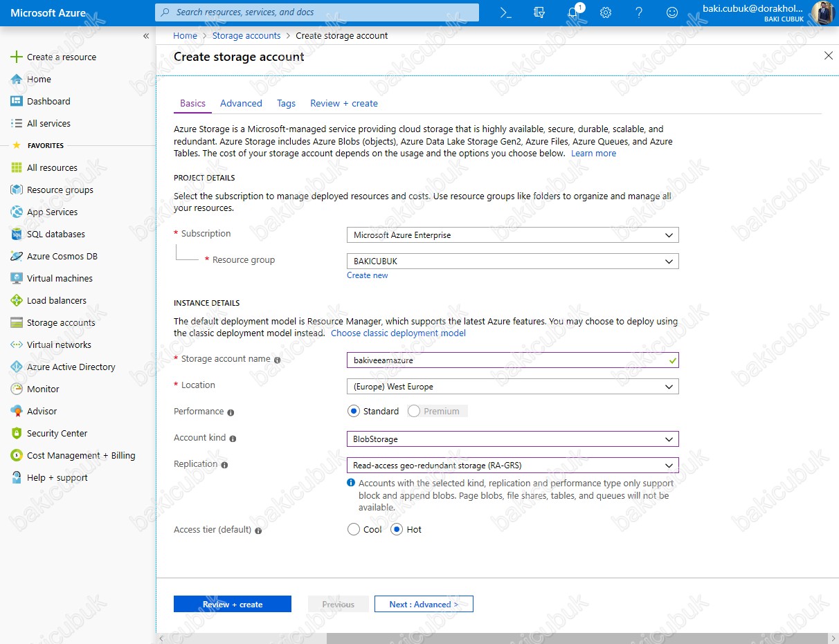839x644 pixels.
Task: Click the Review + create button
Action: point(233,605)
